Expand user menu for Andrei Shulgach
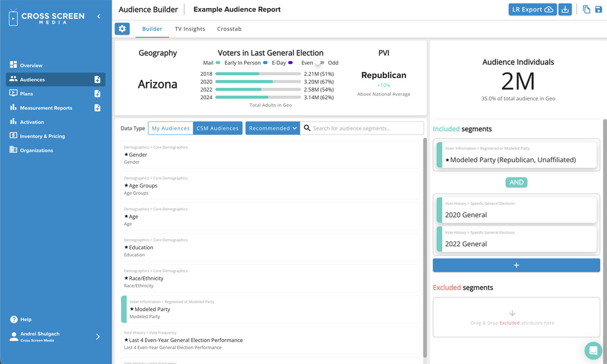 (98, 337)
